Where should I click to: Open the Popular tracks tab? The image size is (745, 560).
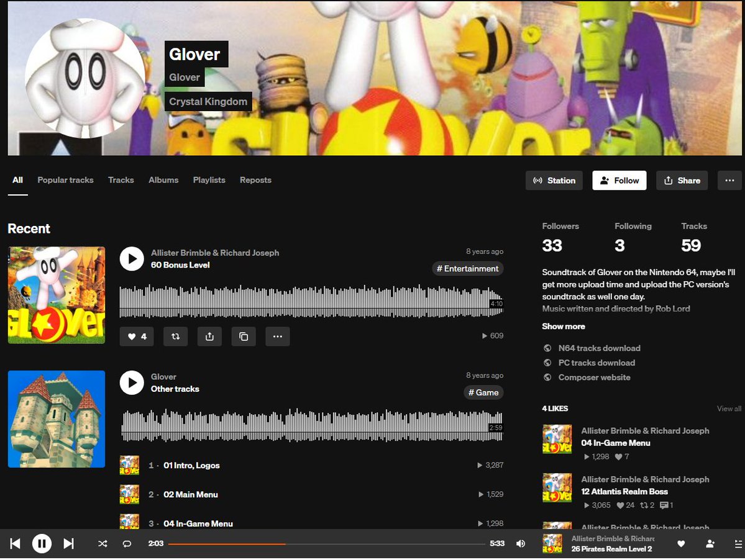pos(65,180)
